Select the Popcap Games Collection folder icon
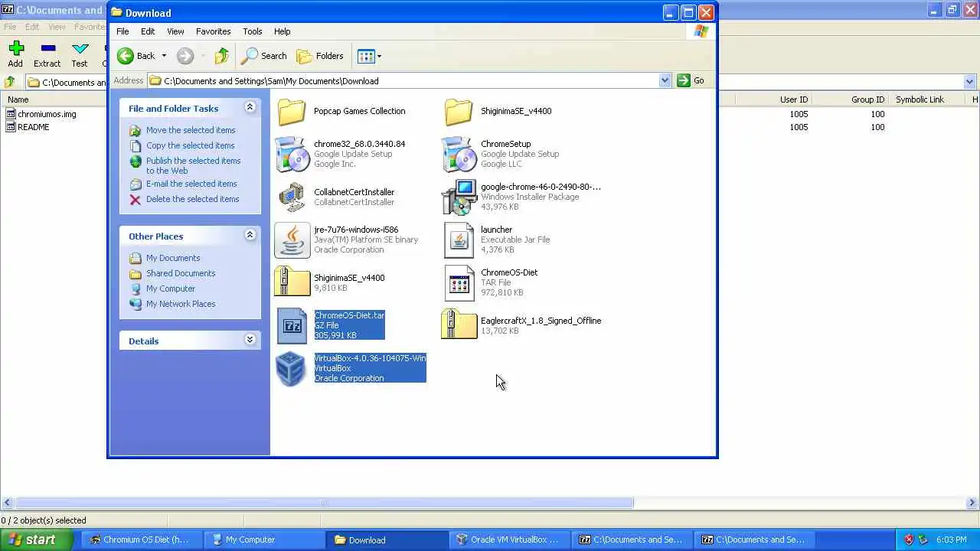The image size is (980, 551). click(x=292, y=112)
